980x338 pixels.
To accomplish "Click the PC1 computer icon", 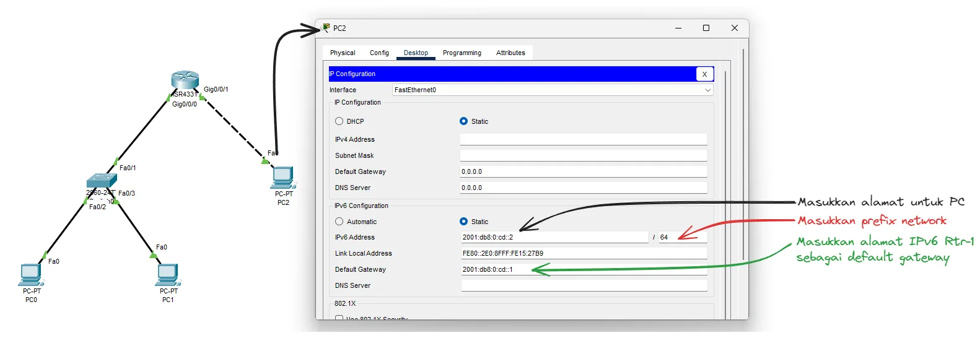I will (x=167, y=274).
